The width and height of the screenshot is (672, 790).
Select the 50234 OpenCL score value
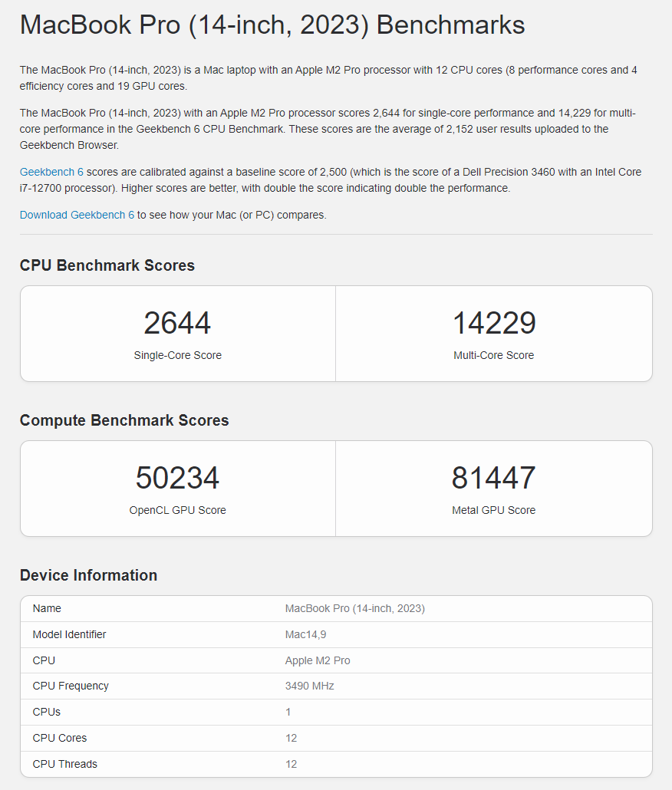pos(177,478)
